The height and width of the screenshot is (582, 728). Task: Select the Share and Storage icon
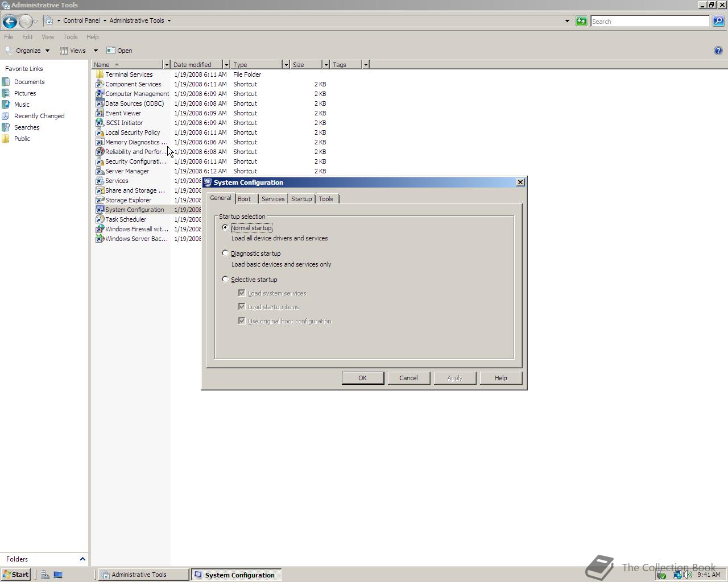tap(100, 190)
